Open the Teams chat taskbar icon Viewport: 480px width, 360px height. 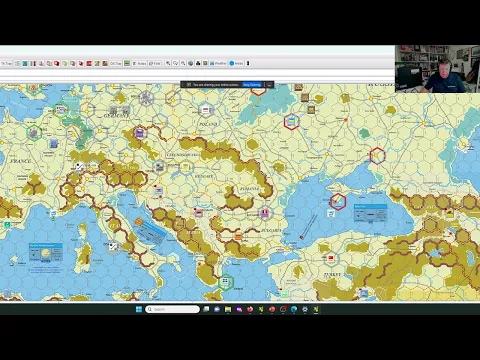click(x=217, y=309)
